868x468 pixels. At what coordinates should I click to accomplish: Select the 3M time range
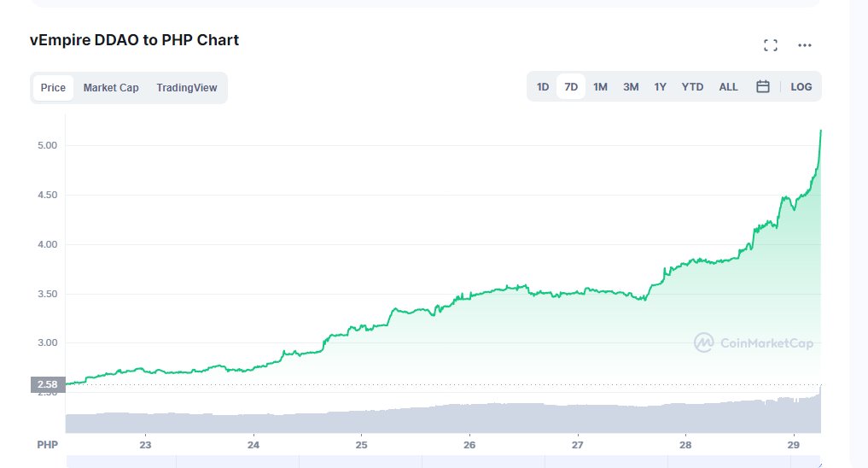(x=631, y=87)
